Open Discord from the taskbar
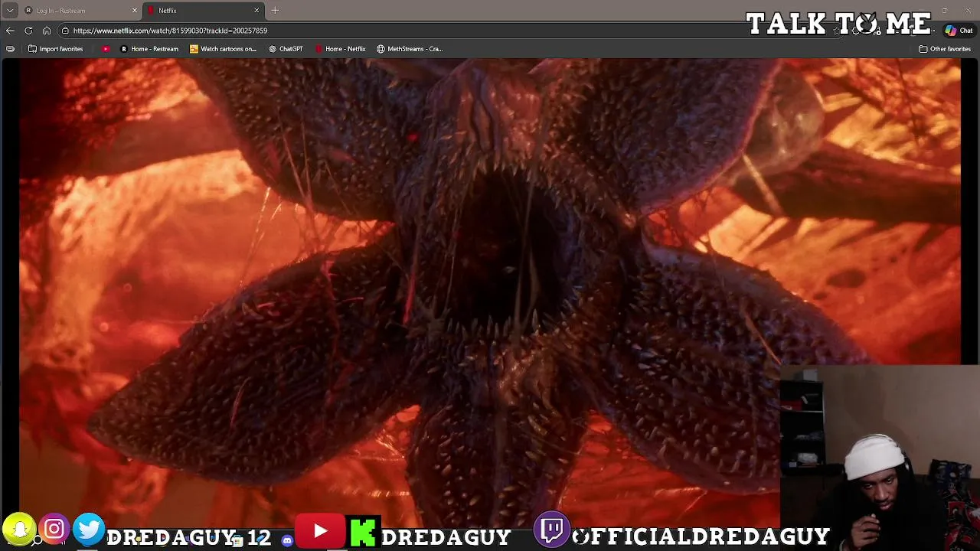980x551 pixels. click(x=287, y=541)
